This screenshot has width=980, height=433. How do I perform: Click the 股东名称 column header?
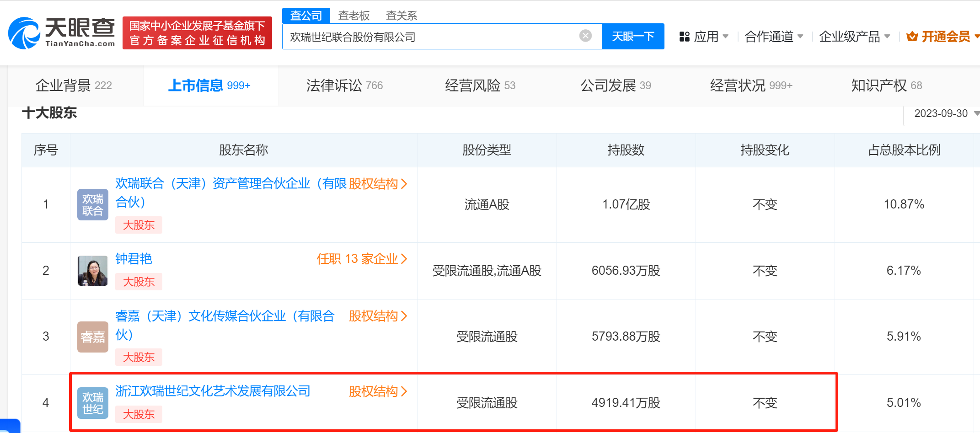point(244,150)
